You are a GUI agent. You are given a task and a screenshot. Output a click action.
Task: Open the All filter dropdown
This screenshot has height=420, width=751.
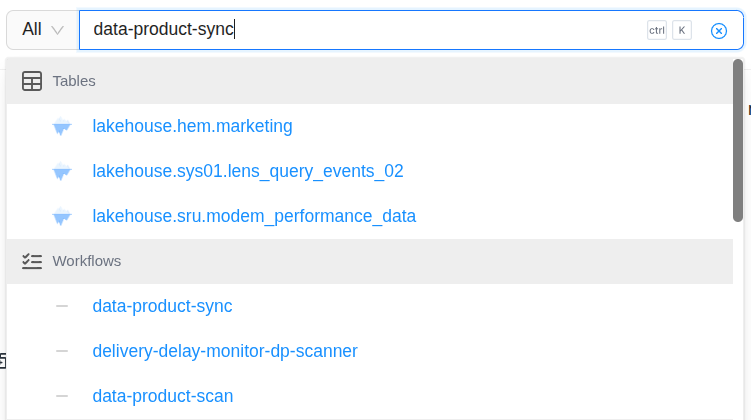(42, 30)
